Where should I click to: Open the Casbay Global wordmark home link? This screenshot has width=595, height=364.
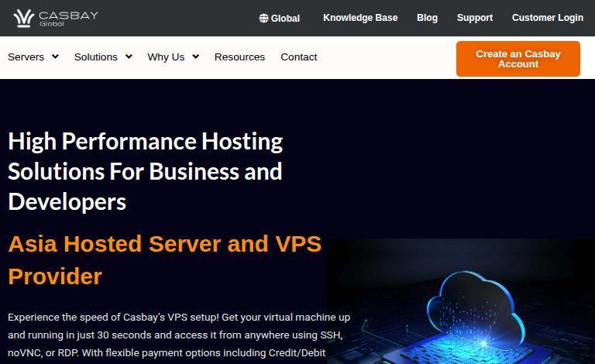coord(69,19)
